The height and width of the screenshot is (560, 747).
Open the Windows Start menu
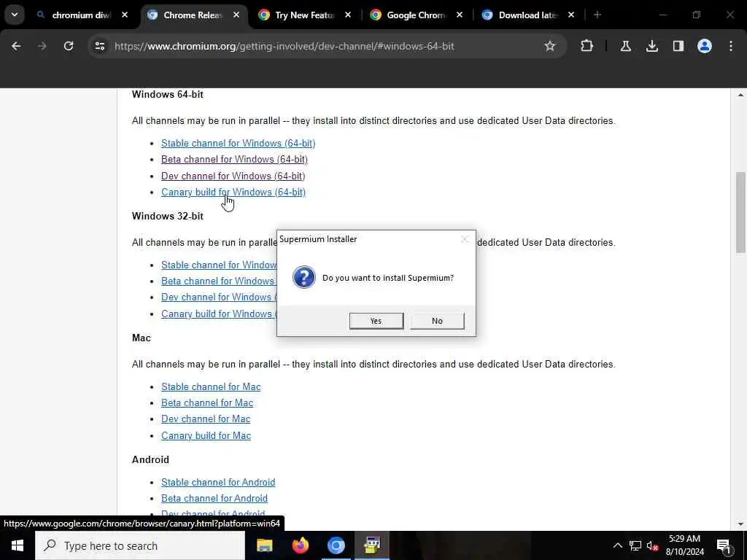(x=18, y=545)
